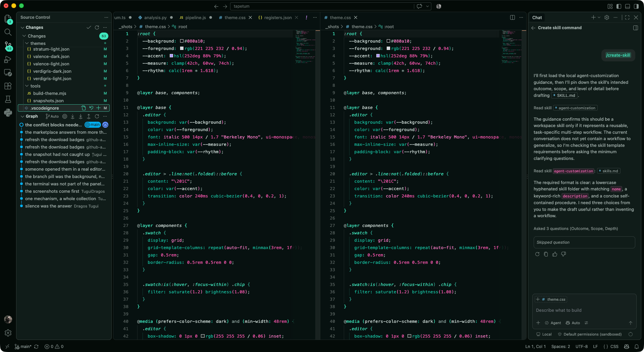Select the theme.css tab in the right editor group
The image size is (644, 352).
coord(340,17)
